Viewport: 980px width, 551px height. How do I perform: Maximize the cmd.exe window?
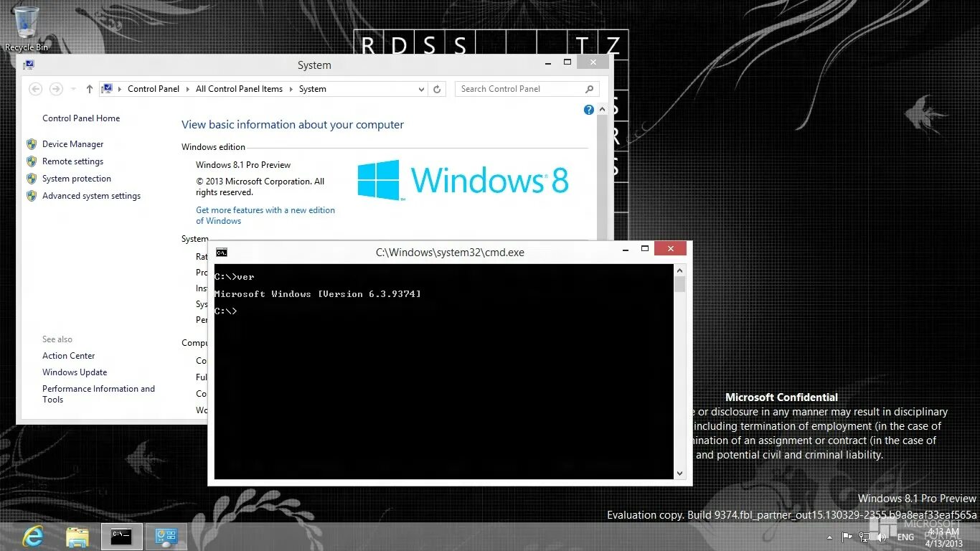coord(644,248)
